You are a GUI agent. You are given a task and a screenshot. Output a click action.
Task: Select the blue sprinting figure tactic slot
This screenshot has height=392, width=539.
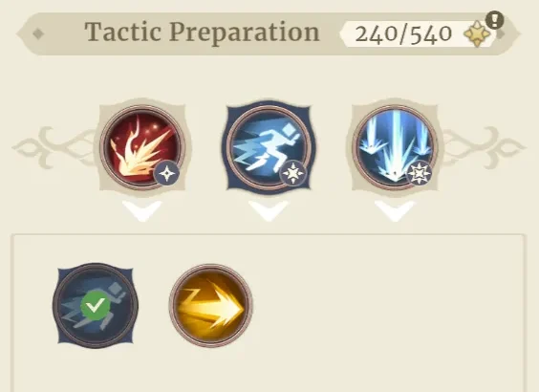coord(269,147)
